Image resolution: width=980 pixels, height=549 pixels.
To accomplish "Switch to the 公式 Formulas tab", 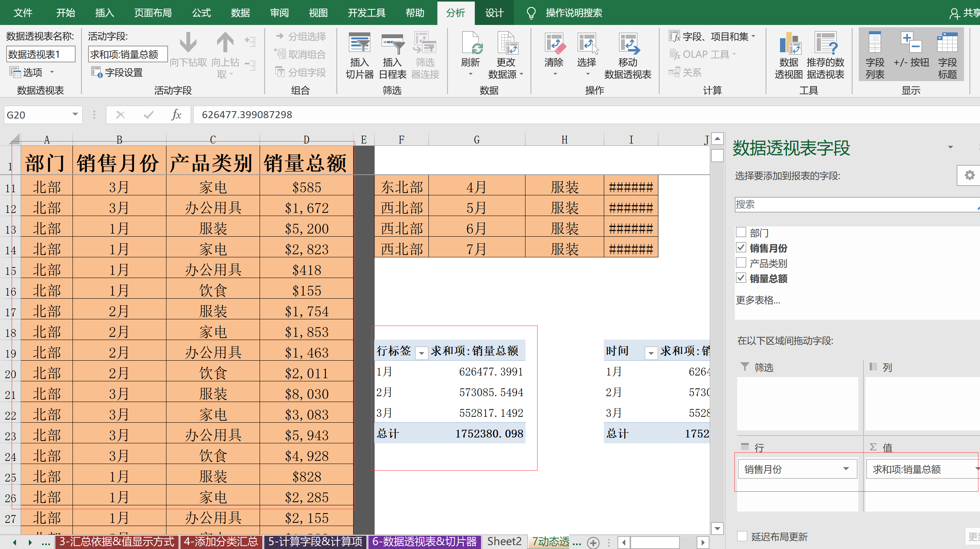I will pyautogui.click(x=201, y=13).
